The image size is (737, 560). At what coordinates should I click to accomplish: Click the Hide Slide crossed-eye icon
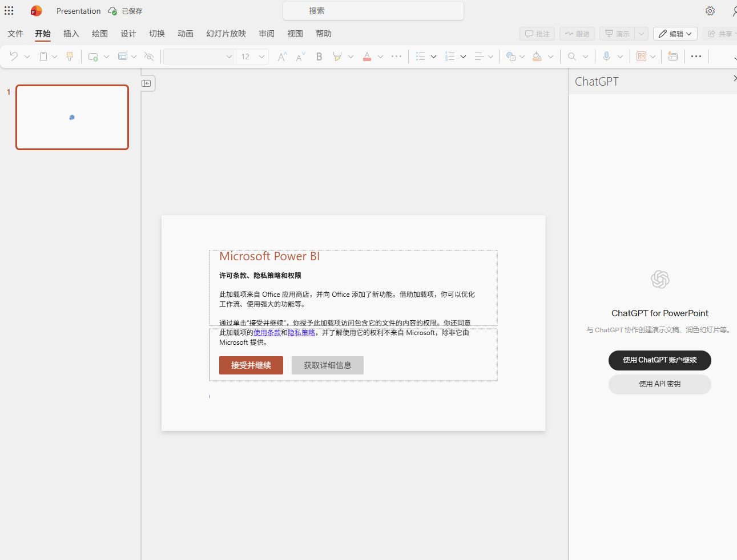(149, 57)
